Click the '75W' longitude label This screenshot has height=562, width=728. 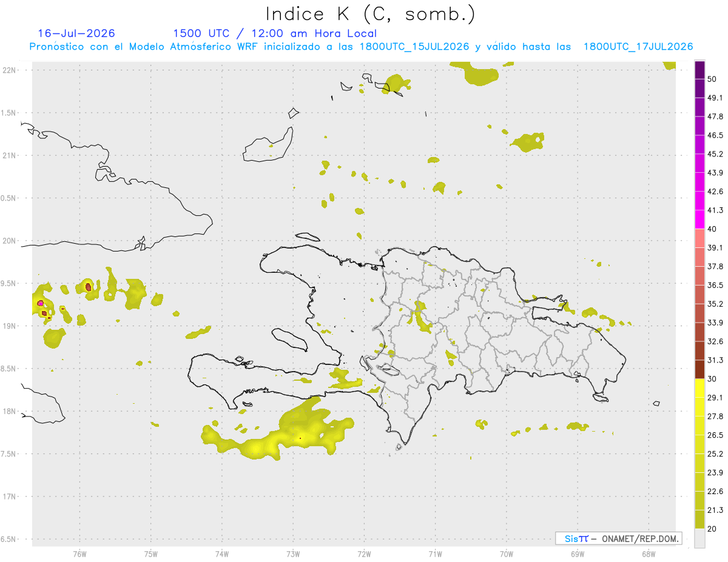tap(150, 554)
